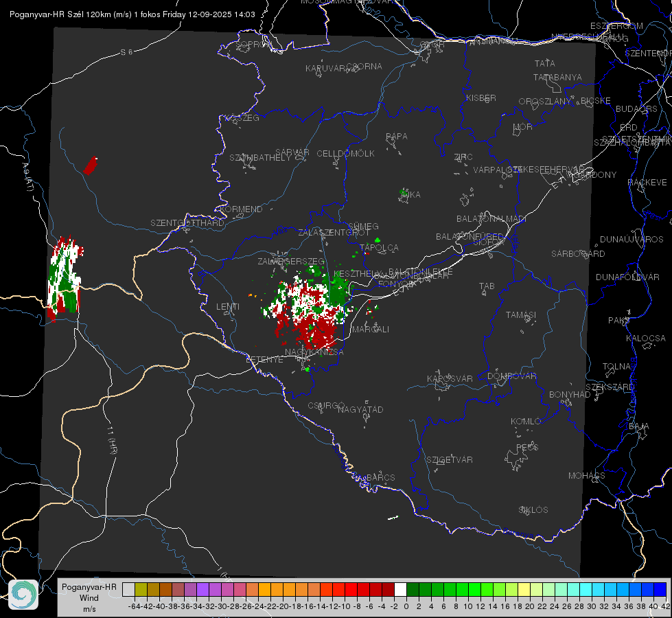Image resolution: width=672 pixels, height=618 pixels.
Task: Click the PÁPA city label
Action: point(397,137)
